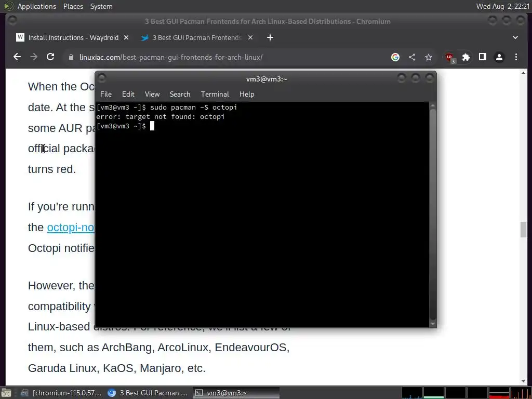Open the Google icon in address bar
The height and width of the screenshot is (399, 532).
tap(395, 57)
